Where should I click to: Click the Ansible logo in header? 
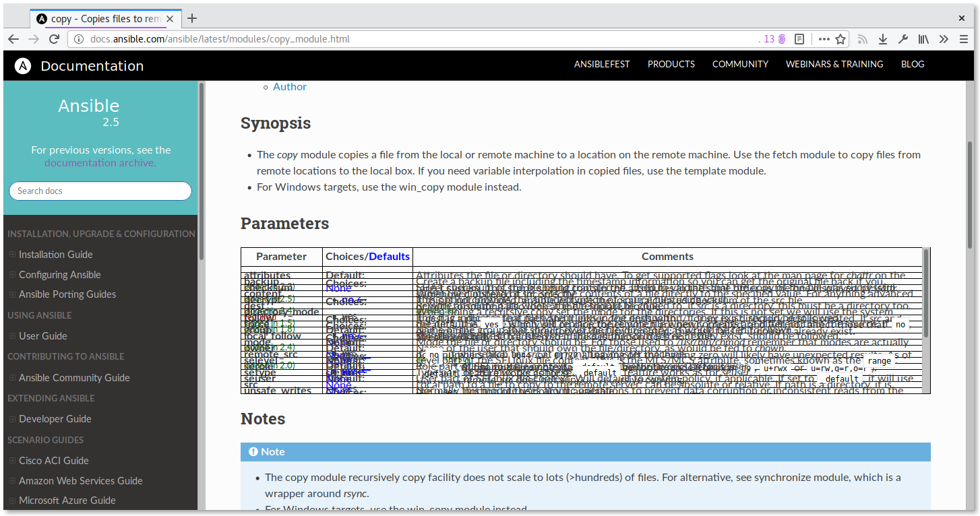pos(23,66)
